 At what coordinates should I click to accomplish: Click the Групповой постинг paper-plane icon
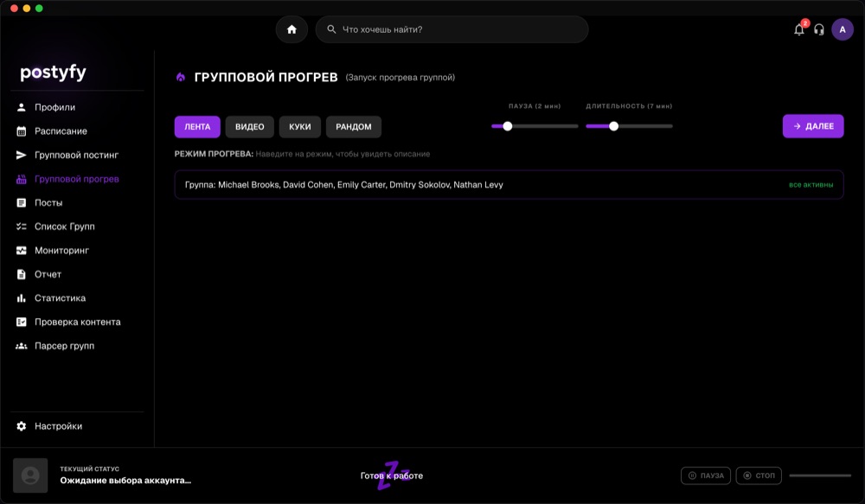(x=22, y=155)
